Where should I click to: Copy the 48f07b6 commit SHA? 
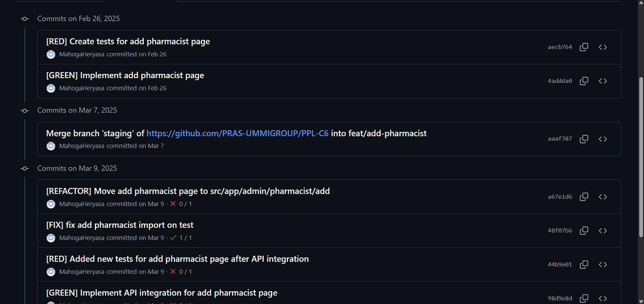pos(584,231)
